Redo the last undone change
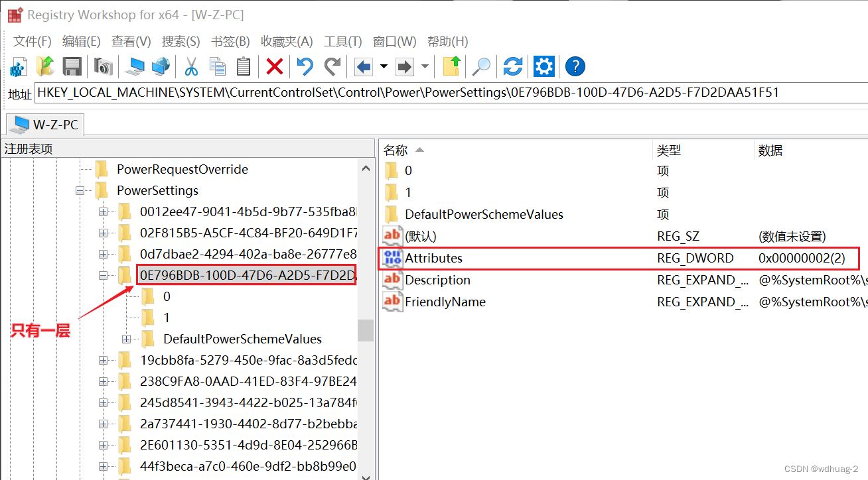868x480 pixels. point(332,66)
